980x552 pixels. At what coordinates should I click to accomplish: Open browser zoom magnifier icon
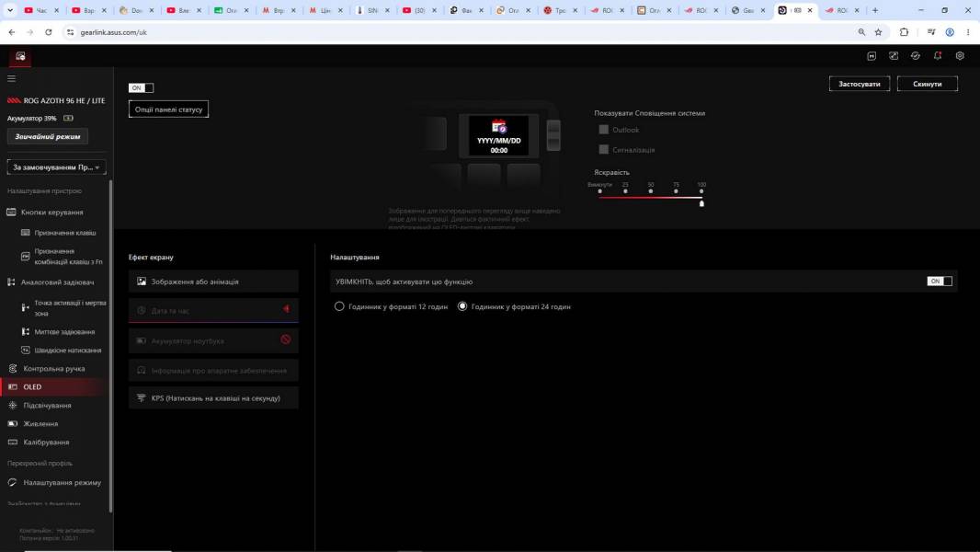pyautogui.click(x=862, y=32)
